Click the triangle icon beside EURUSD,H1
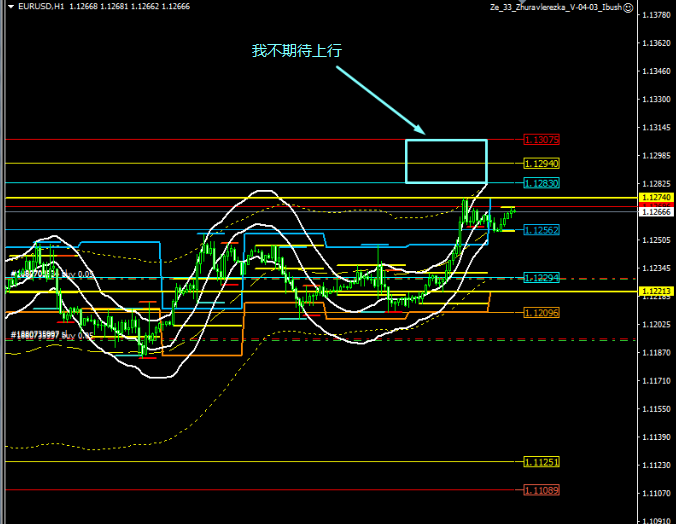Screen dimensions: 676x524 (9, 6)
